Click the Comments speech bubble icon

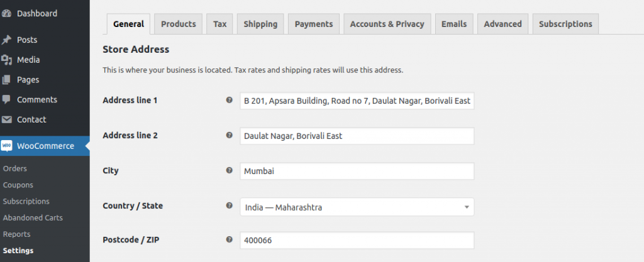pyautogui.click(x=7, y=99)
